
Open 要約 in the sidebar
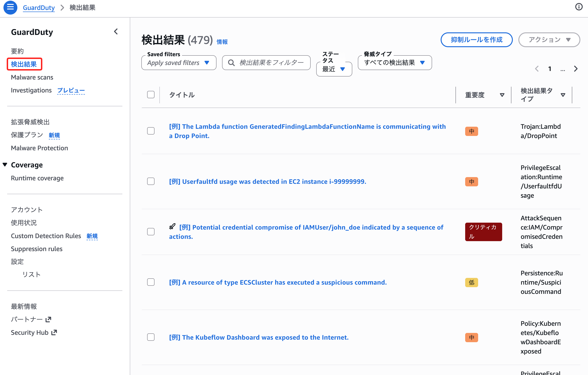pyautogui.click(x=17, y=51)
